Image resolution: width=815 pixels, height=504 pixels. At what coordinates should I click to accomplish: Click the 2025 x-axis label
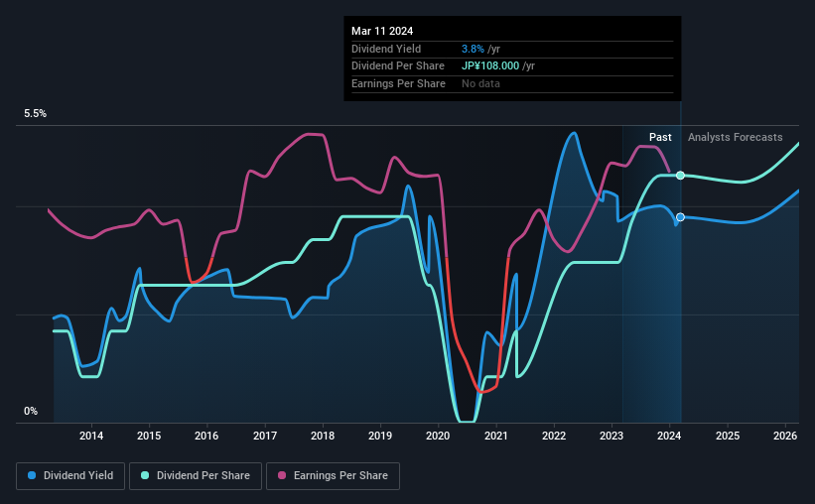[728, 436]
